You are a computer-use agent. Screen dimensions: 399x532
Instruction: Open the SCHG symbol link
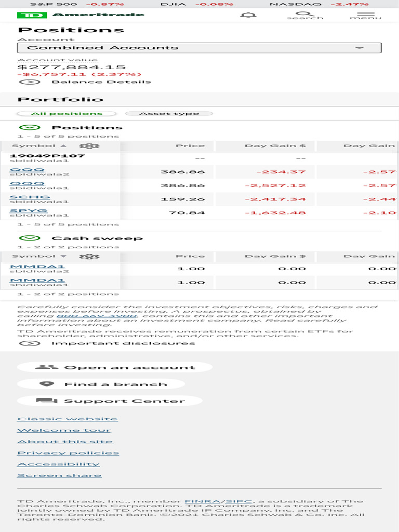30,197
